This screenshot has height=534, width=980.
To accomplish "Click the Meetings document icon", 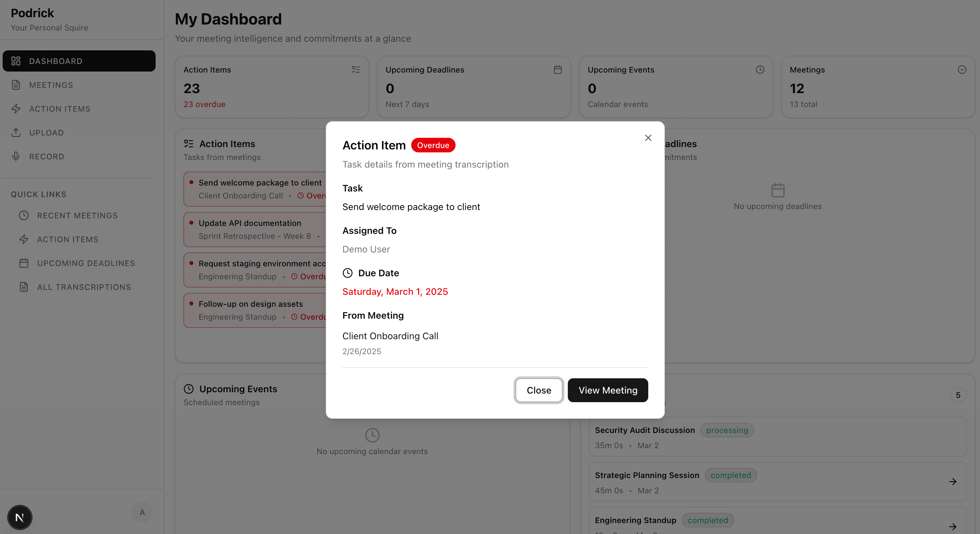I will pos(16,85).
